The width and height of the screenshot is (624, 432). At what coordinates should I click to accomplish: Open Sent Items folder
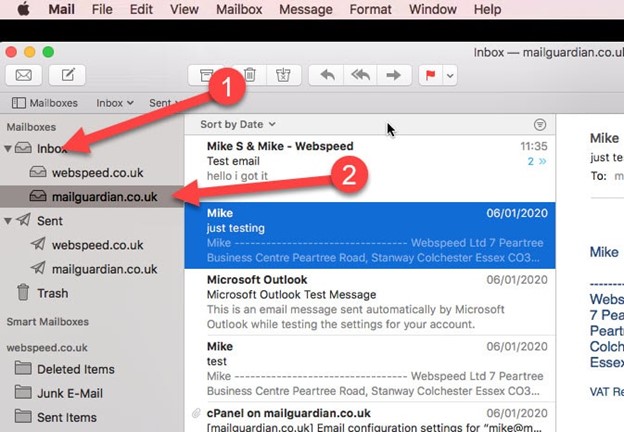[92, 417]
